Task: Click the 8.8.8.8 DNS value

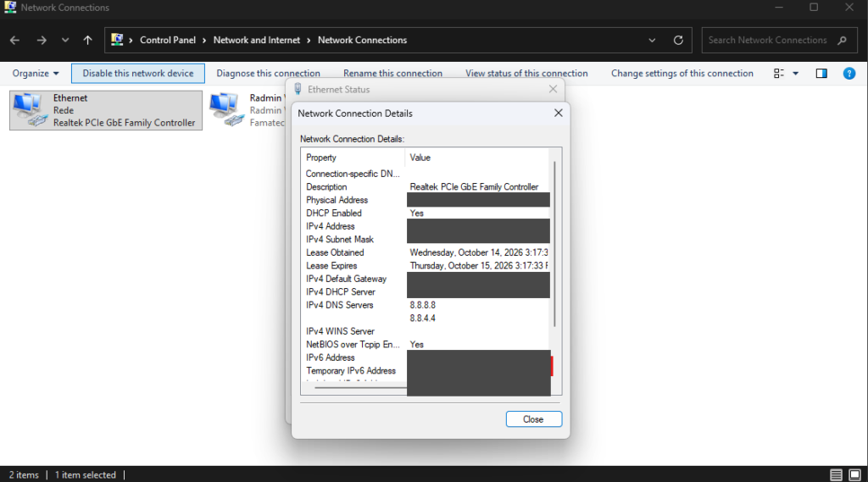Action: point(422,305)
